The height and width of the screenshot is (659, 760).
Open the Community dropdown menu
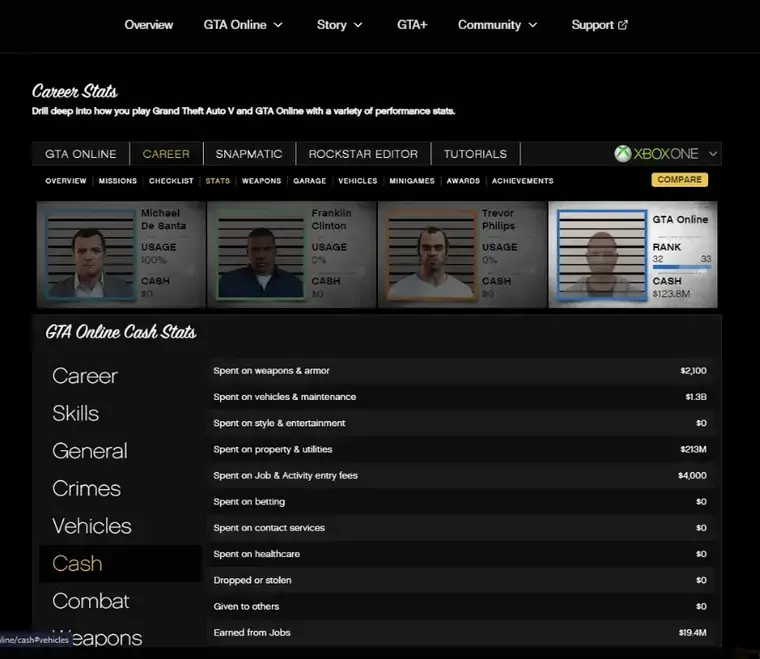[532, 25]
